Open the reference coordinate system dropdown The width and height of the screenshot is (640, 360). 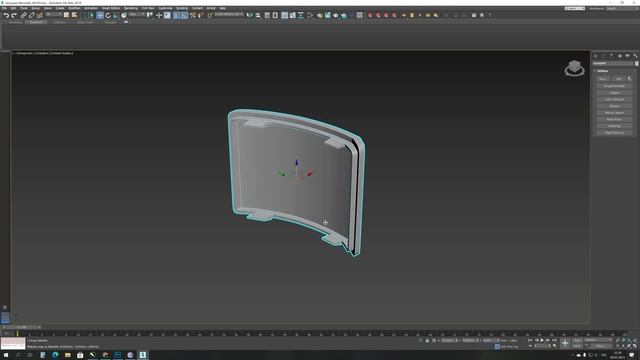pyautogui.click(x=137, y=15)
